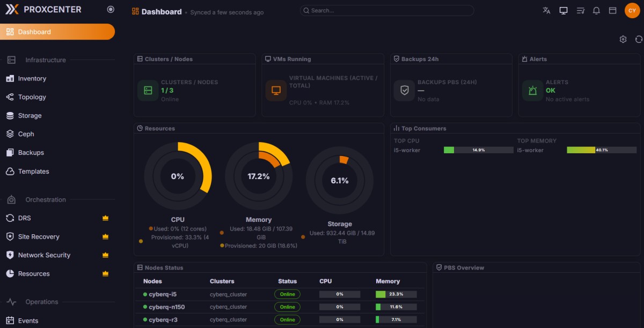This screenshot has height=328, width=644.
Task: Select the cyberq-i5 node row
Action: [x=162, y=294]
